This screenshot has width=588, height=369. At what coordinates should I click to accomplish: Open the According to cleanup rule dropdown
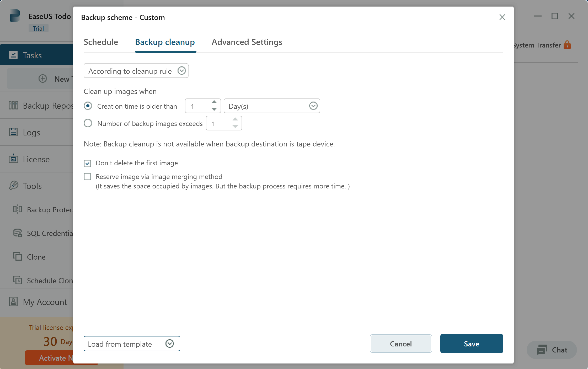click(x=136, y=71)
